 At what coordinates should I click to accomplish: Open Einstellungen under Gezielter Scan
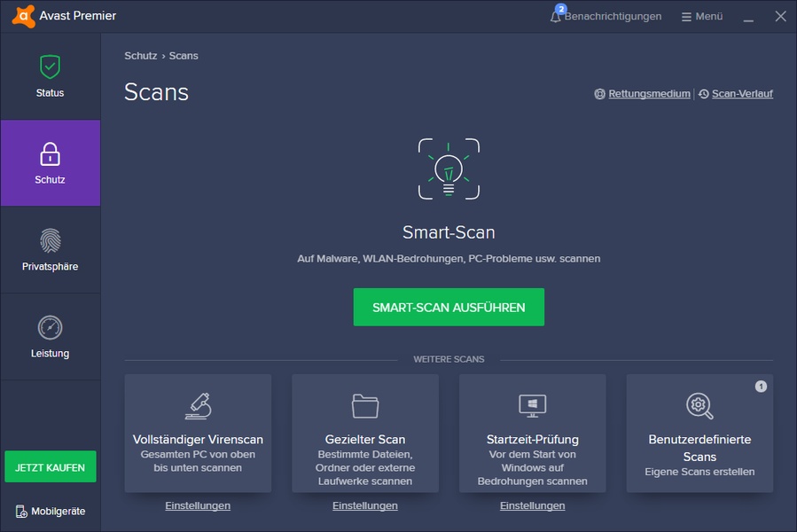coord(365,505)
